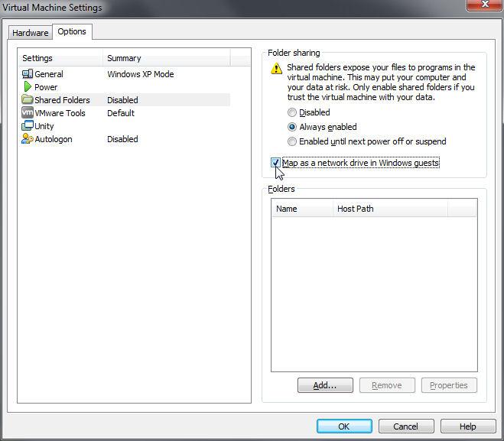Switch to the Hardware tab
This screenshot has width=504, height=441.
click(30, 33)
